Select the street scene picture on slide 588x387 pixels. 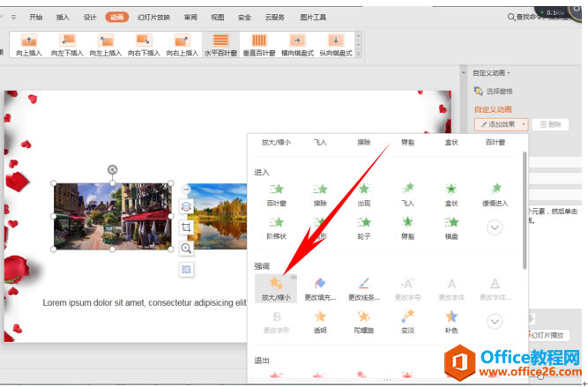tap(112, 216)
